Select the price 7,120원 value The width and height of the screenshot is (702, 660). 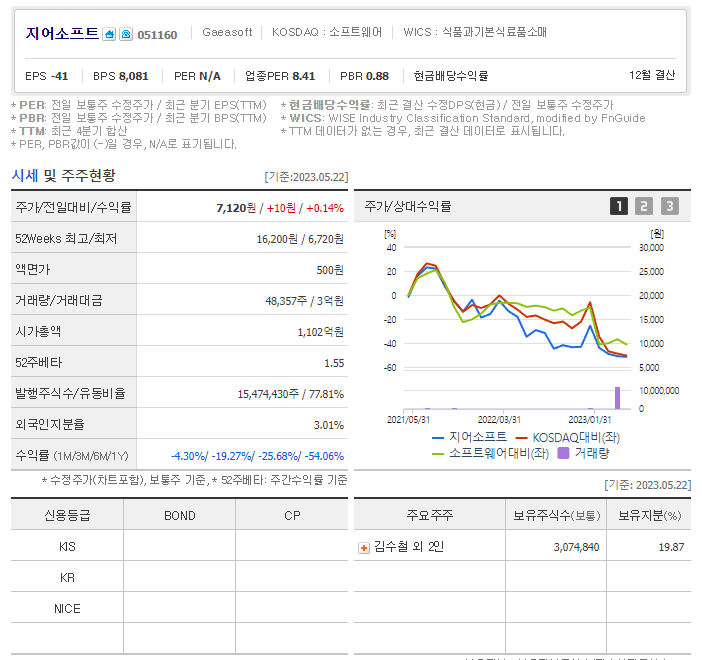click(x=236, y=208)
